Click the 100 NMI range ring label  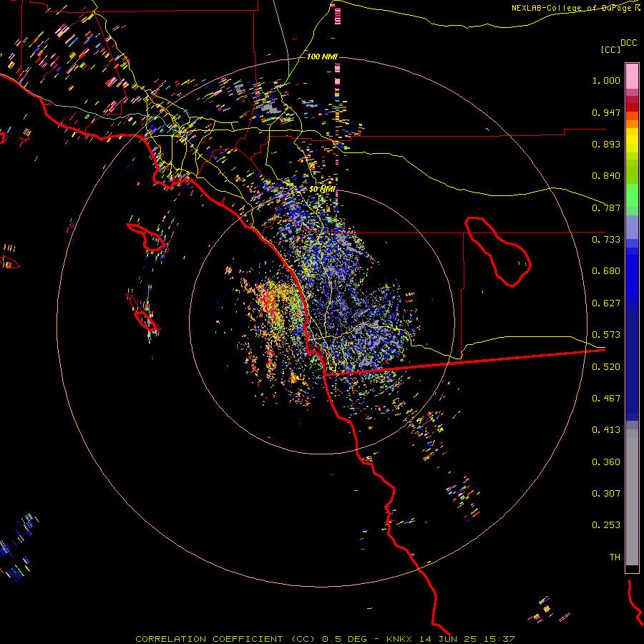click(x=322, y=57)
